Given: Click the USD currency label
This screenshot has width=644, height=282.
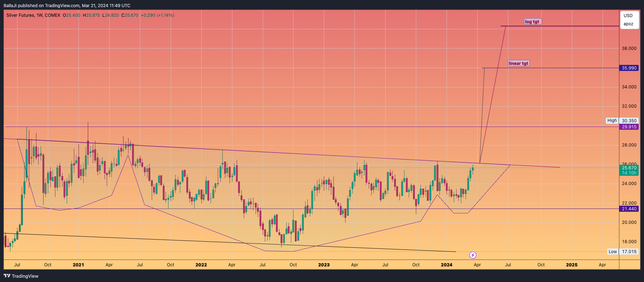Looking at the screenshot, I should coord(628,16).
